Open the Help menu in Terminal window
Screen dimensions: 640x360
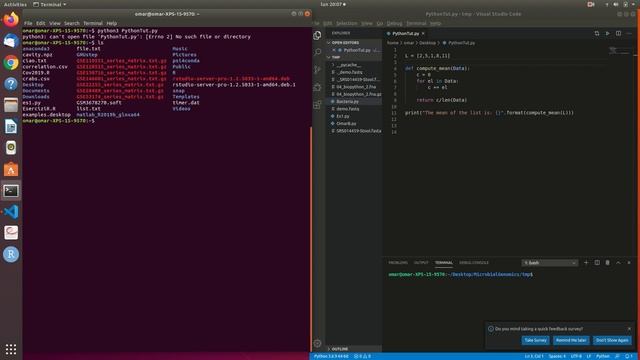point(111,23)
